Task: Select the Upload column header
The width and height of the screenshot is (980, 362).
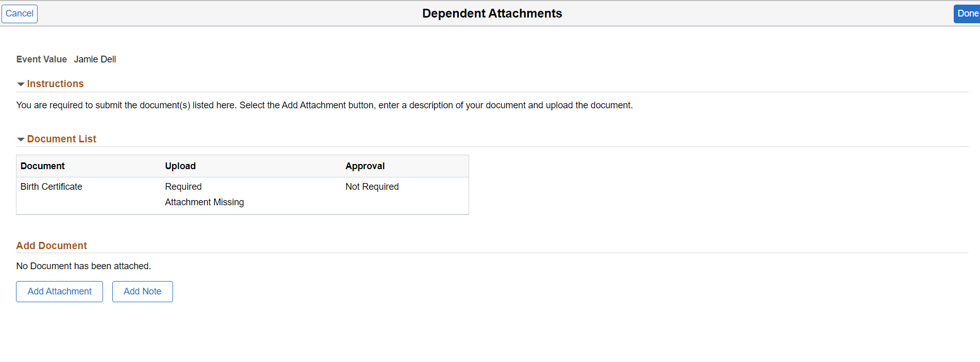Action: coord(180,166)
